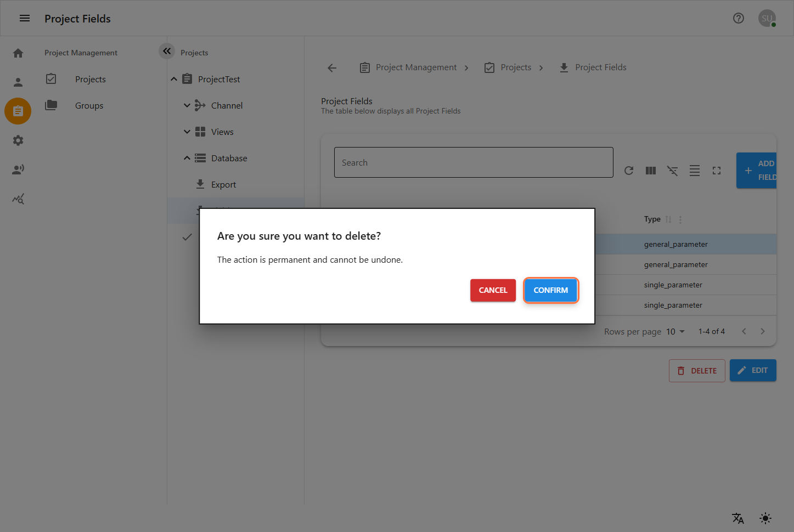Open the analytics sidebar icon
This screenshot has width=794, height=532.
pos(18,199)
